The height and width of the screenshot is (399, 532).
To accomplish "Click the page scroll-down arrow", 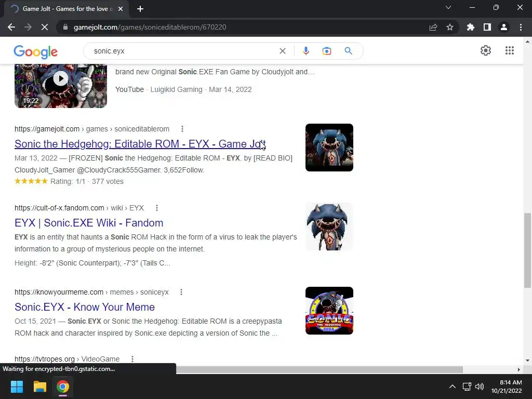I will [527, 361].
